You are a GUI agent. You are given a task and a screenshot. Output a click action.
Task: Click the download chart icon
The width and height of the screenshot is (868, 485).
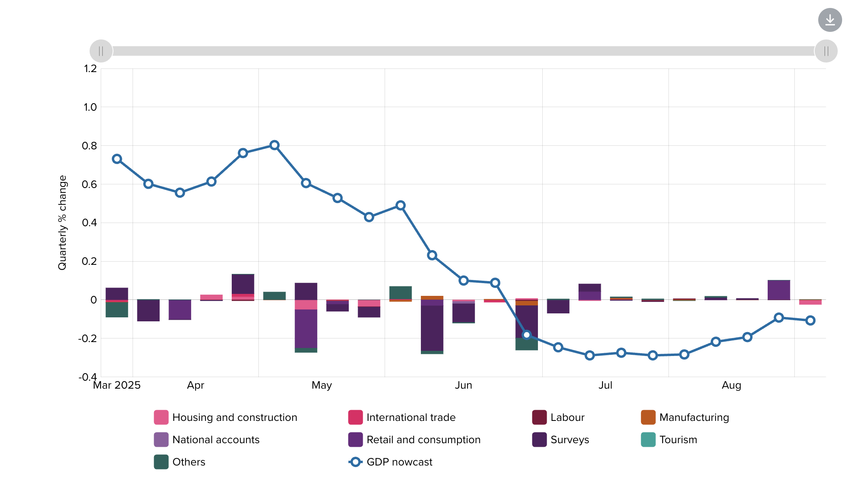(x=830, y=20)
